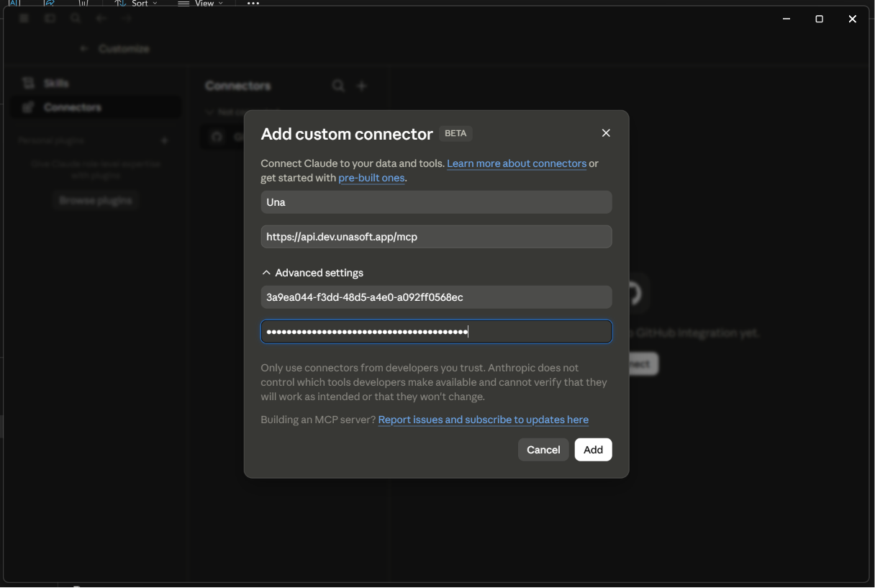Viewport: 875px width, 588px height.
Task: Add a personal plugin with plus icon
Action: 165,140
